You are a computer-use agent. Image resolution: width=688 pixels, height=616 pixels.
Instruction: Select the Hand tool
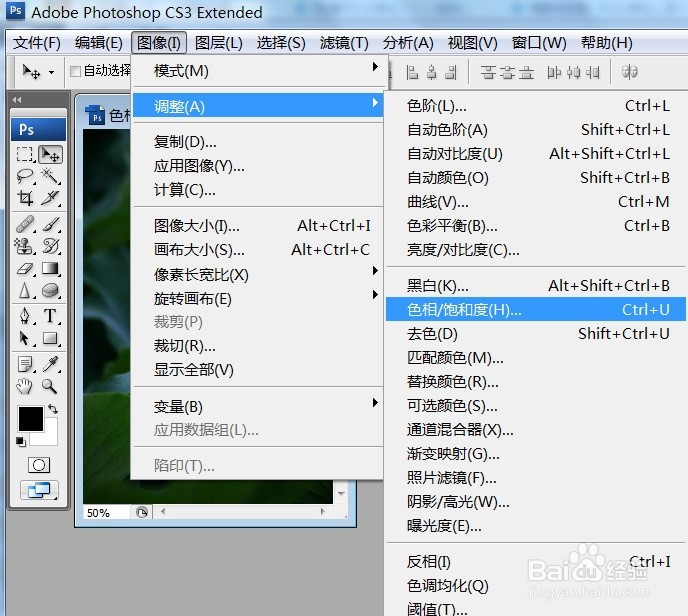(x=25, y=386)
